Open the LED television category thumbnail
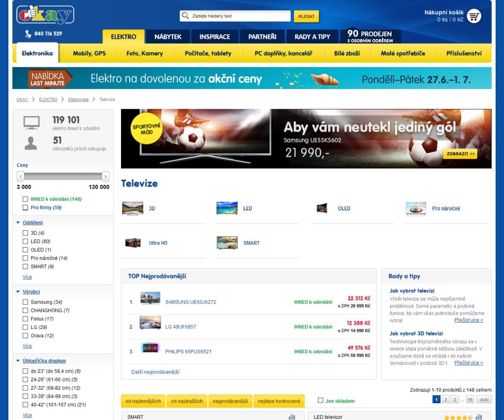Image resolution: width=504 pixels, height=420 pixels. (x=227, y=208)
